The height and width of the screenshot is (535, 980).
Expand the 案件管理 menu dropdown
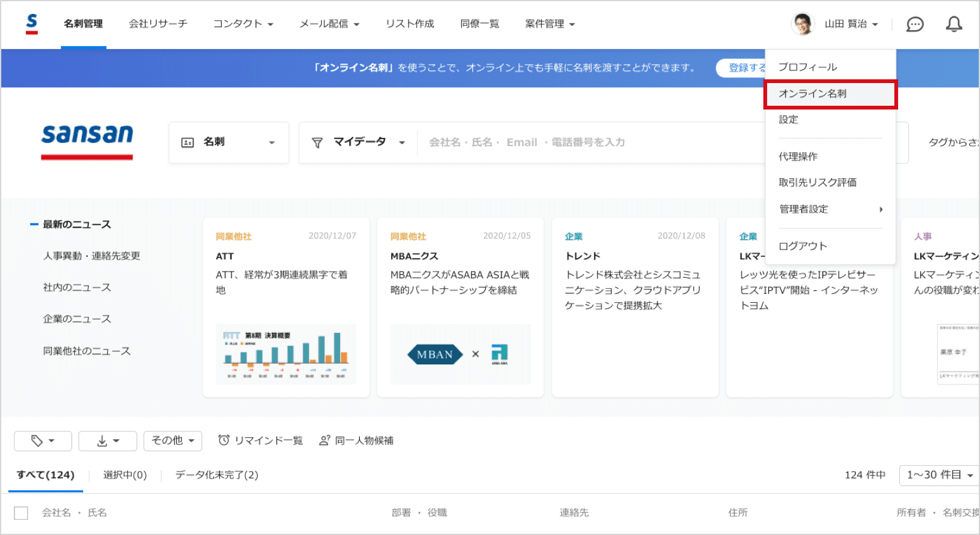pos(550,24)
